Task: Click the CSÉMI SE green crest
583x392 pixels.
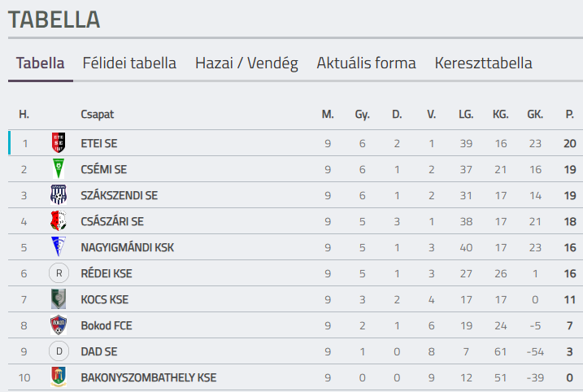Action: (57, 169)
